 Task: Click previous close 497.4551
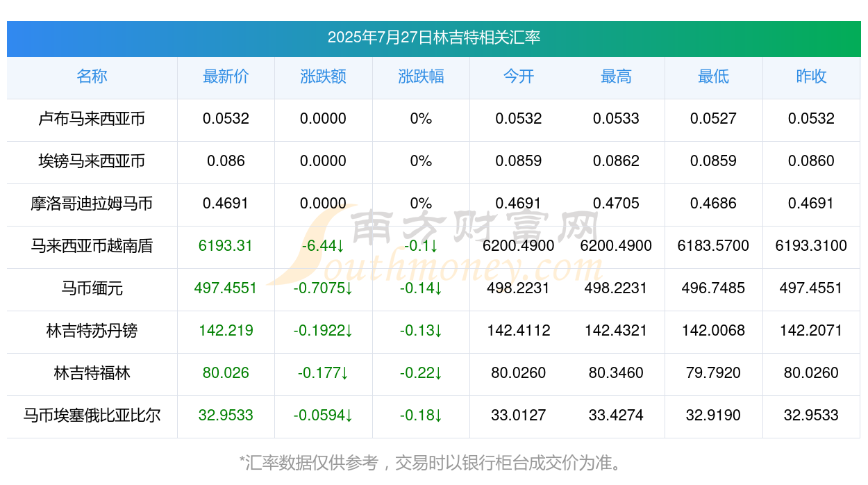point(811,288)
